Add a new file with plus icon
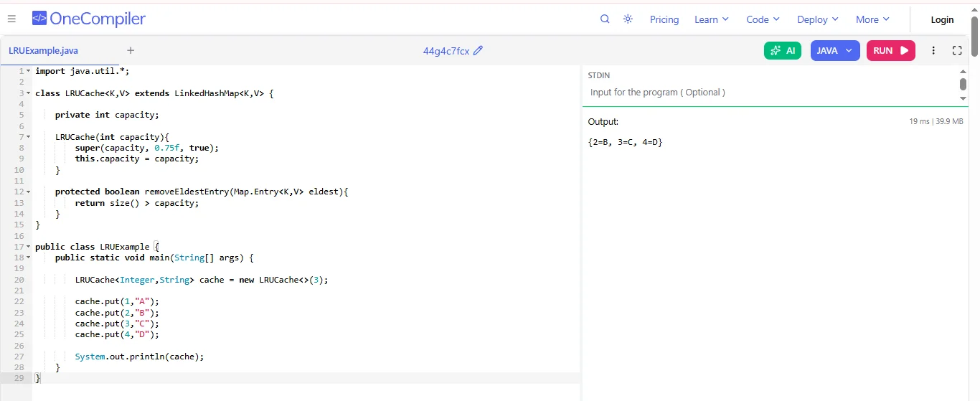Image resolution: width=980 pixels, height=401 pixels. tap(131, 50)
